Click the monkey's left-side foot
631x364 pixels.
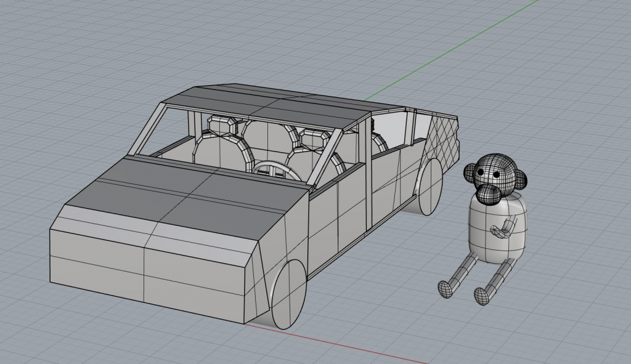pyautogui.click(x=445, y=288)
